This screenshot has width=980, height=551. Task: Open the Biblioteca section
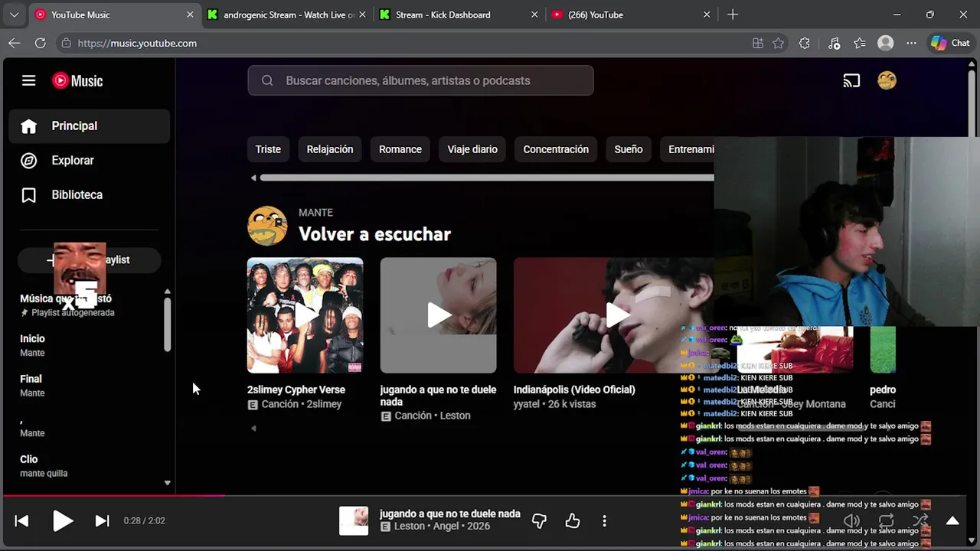tap(90, 195)
